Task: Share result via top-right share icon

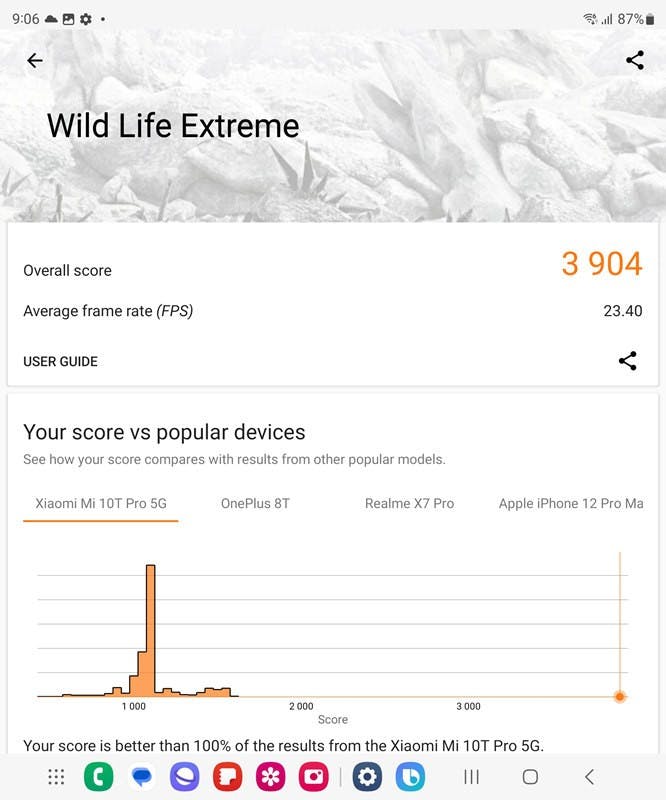Action: (x=635, y=60)
